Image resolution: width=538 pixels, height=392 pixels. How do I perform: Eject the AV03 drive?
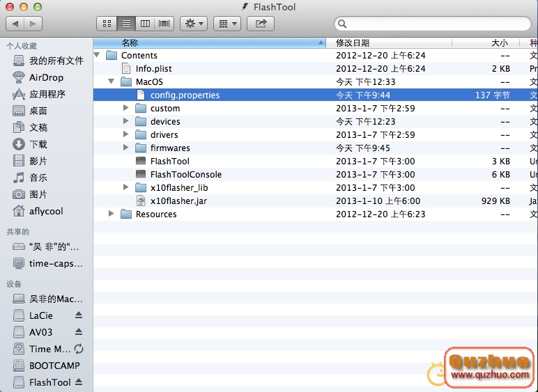tap(79, 331)
